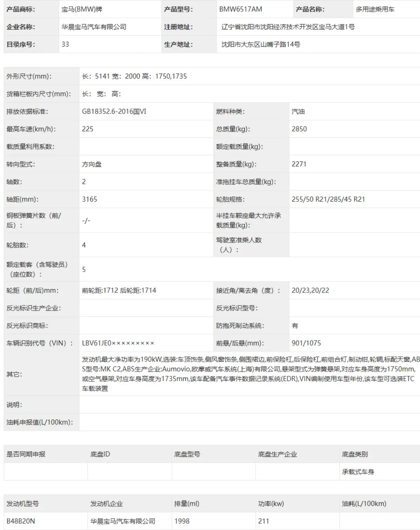
Task: Click the 油耗(L/100km) column header
Action: coord(364,504)
